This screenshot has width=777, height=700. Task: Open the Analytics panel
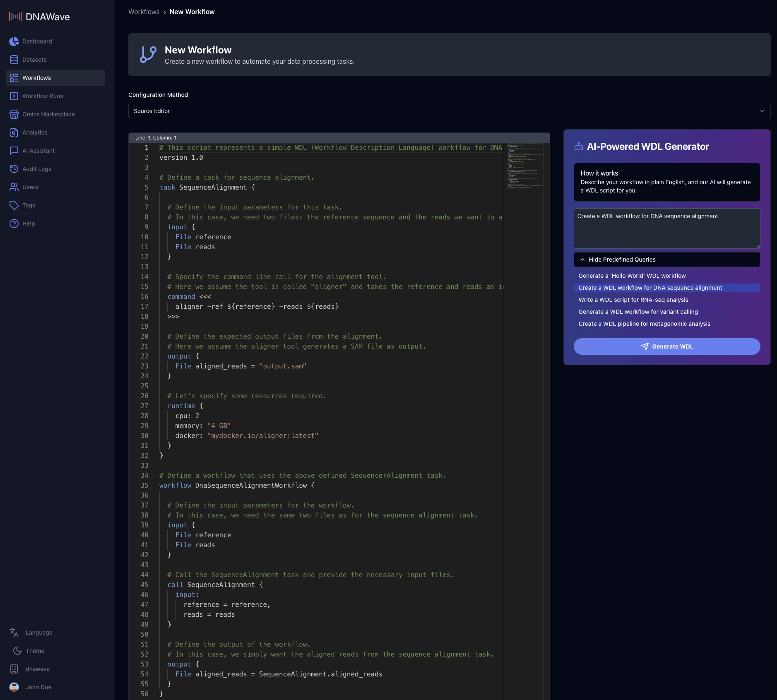tap(35, 132)
